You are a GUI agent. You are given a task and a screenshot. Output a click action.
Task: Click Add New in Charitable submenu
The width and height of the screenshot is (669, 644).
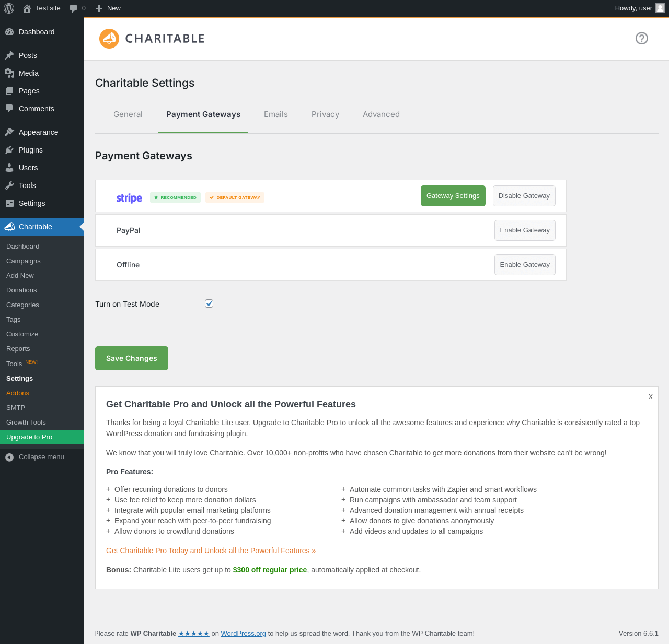coord(42,276)
